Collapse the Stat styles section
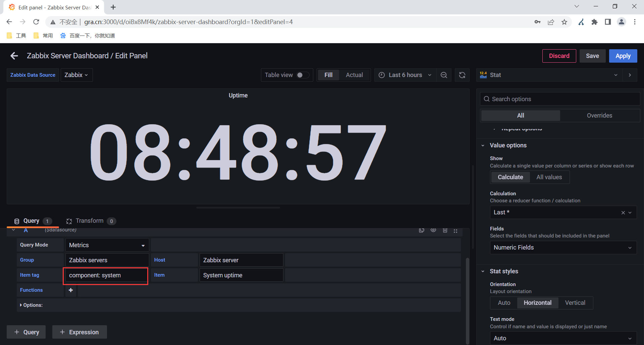Image resolution: width=644 pixels, height=345 pixels. 483,271
